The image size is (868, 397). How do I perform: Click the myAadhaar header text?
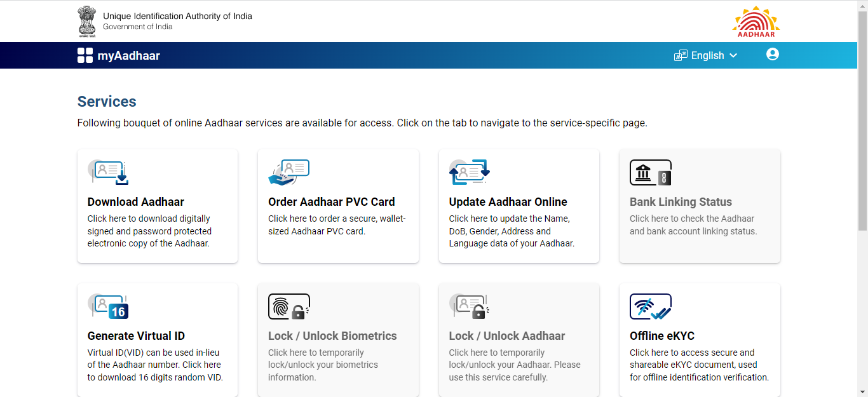(128, 56)
